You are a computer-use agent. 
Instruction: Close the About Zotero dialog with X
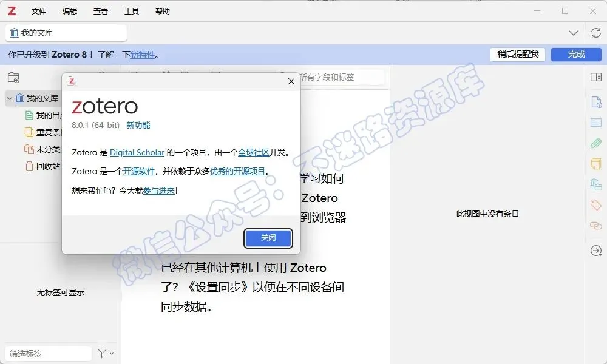click(291, 81)
